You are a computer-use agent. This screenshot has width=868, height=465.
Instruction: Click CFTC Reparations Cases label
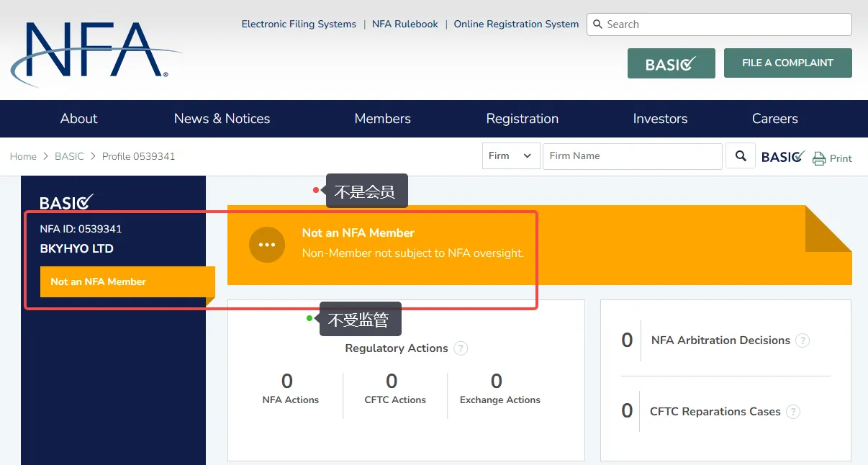[715, 412]
